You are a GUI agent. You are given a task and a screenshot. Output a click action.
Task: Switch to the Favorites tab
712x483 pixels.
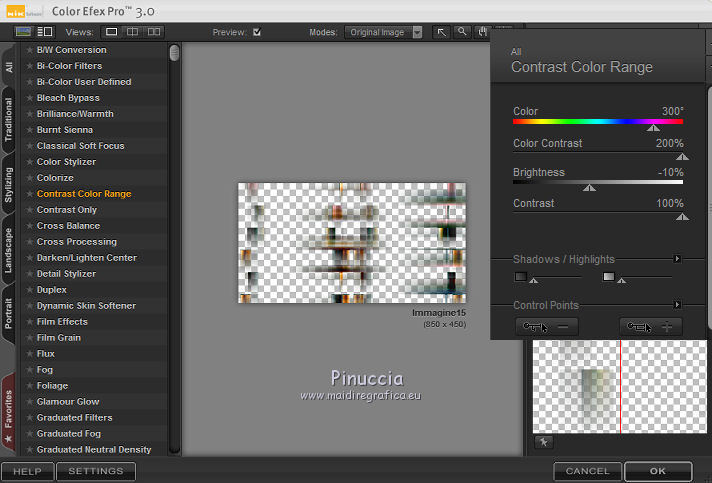tap(9, 410)
